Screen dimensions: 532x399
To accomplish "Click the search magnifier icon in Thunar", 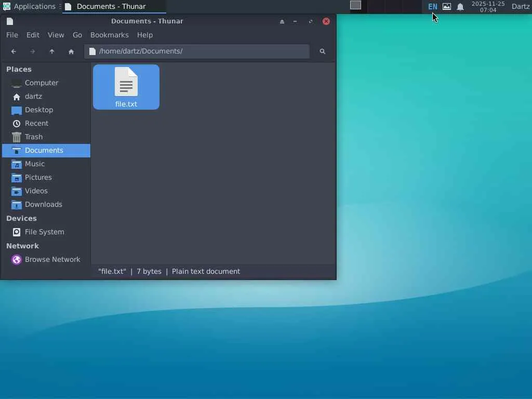I will coord(322,51).
